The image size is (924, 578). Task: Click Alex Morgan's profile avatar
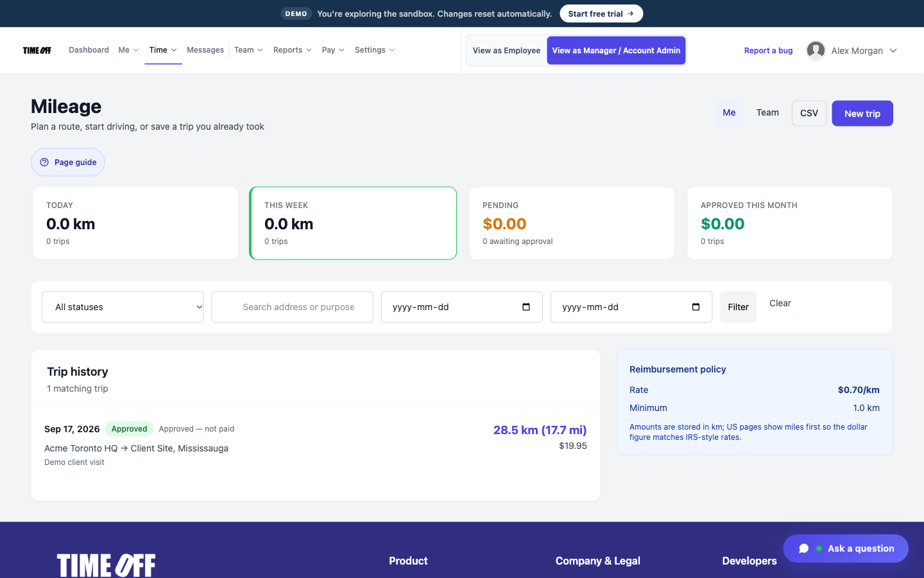pyautogui.click(x=816, y=50)
